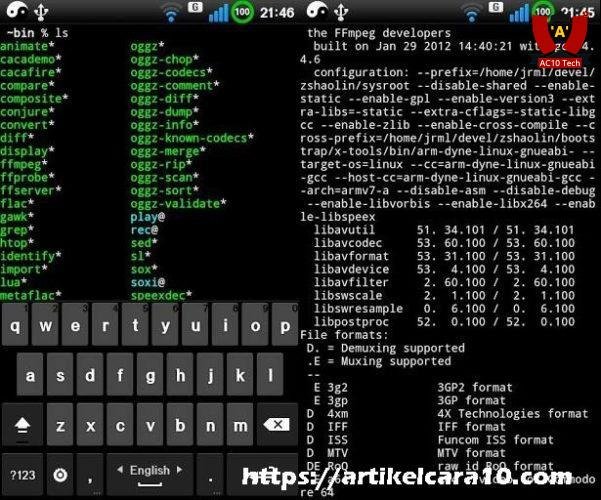This screenshot has width=601, height=500.
Task: Tap the Wi-Fi indicator in right screen
Action: click(x=471, y=13)
